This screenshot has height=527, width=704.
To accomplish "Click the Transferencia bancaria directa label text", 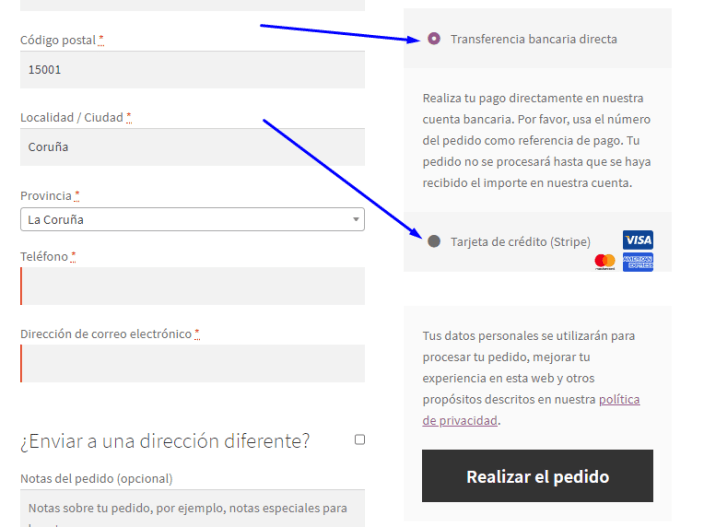I will (x=534, y=39).
